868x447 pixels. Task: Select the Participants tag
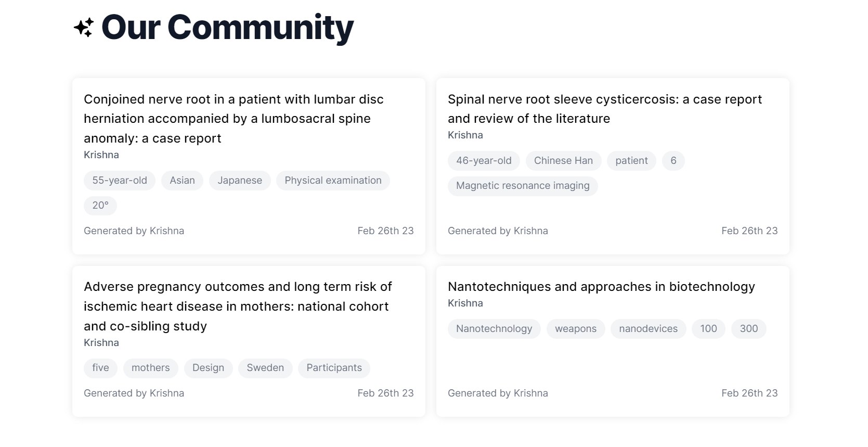tap(334, 368)
